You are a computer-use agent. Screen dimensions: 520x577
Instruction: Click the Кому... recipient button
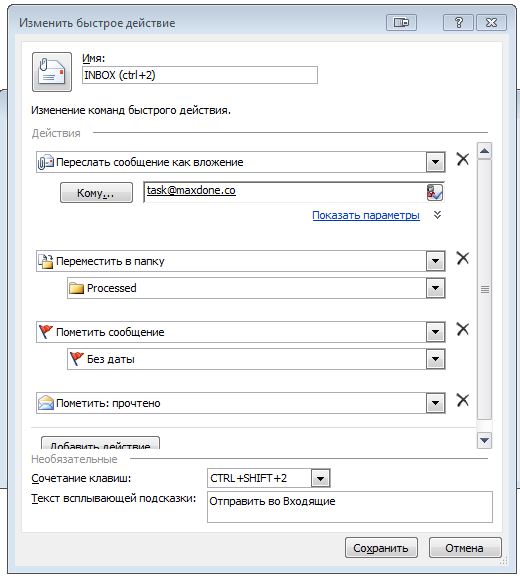coord(96,192)
